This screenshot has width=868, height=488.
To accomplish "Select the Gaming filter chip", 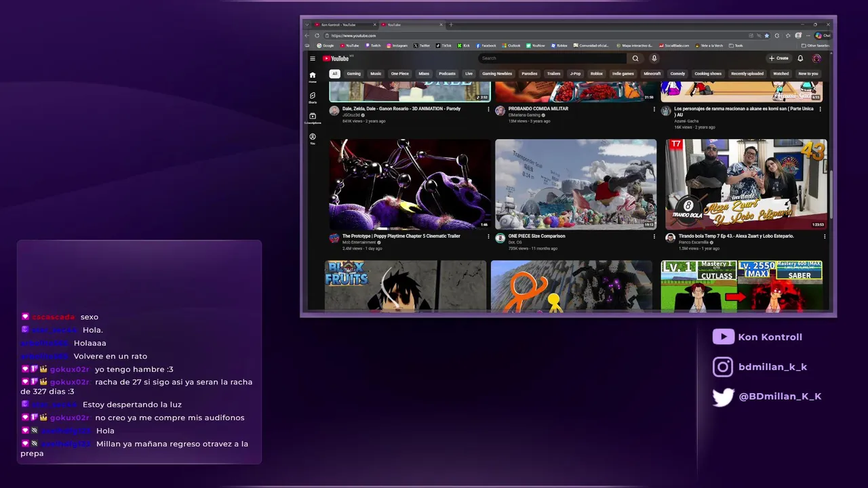I will (354, 73).
